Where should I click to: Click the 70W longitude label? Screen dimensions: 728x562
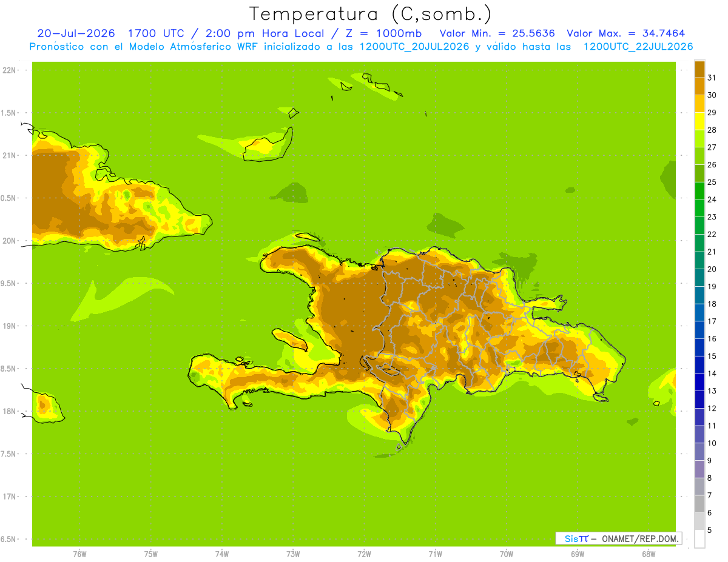tap(507, 554)
